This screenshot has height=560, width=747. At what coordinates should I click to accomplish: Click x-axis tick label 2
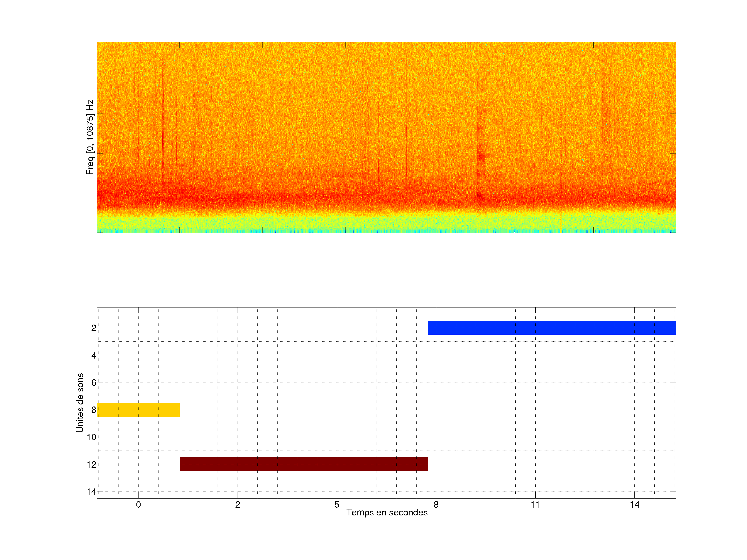[237, 505]
